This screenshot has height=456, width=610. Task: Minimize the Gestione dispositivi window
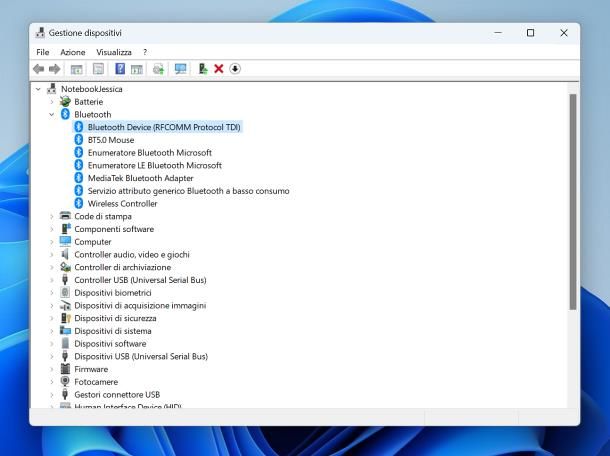[x=498, y=33]
